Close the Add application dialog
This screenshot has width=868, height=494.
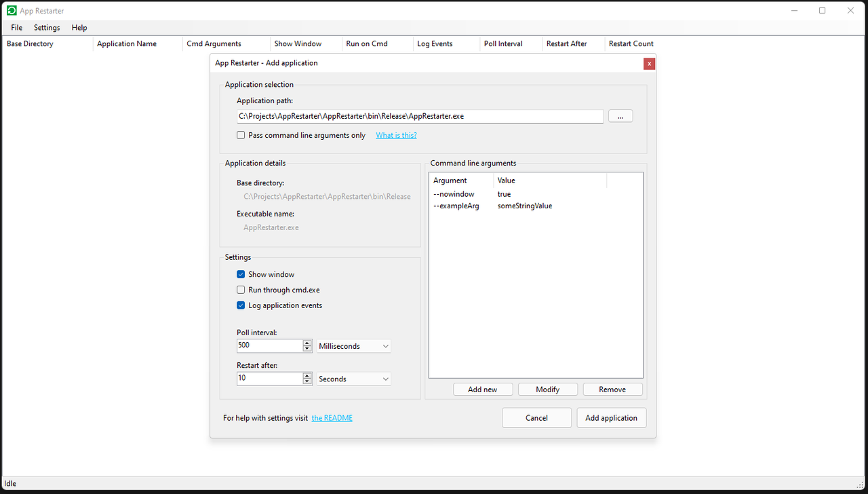click(649, 63)
